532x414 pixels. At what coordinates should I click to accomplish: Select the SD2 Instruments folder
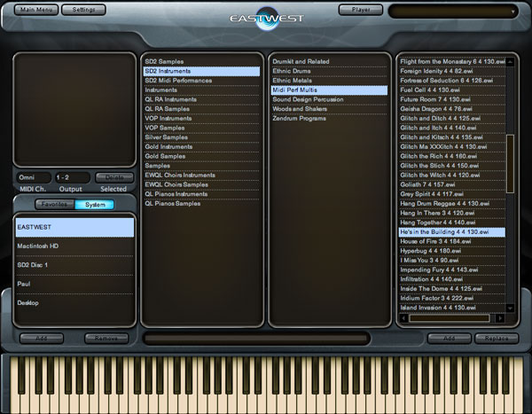(x=202, y=71)
